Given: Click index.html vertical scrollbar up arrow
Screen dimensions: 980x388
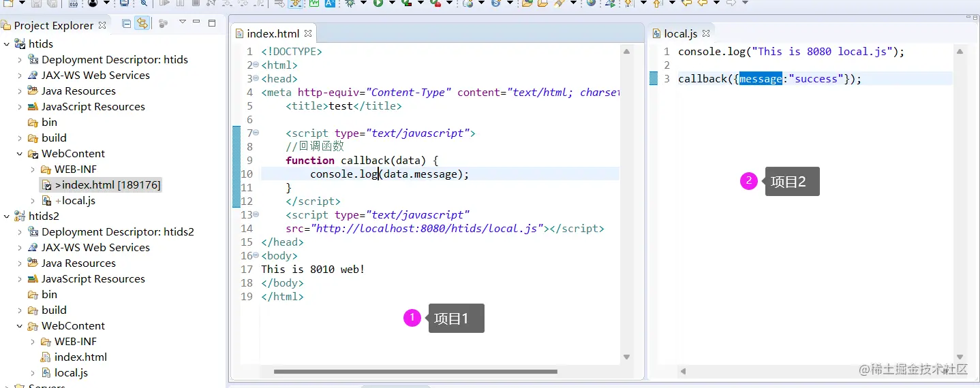Looking at the screenshot, I should (626, 51).
